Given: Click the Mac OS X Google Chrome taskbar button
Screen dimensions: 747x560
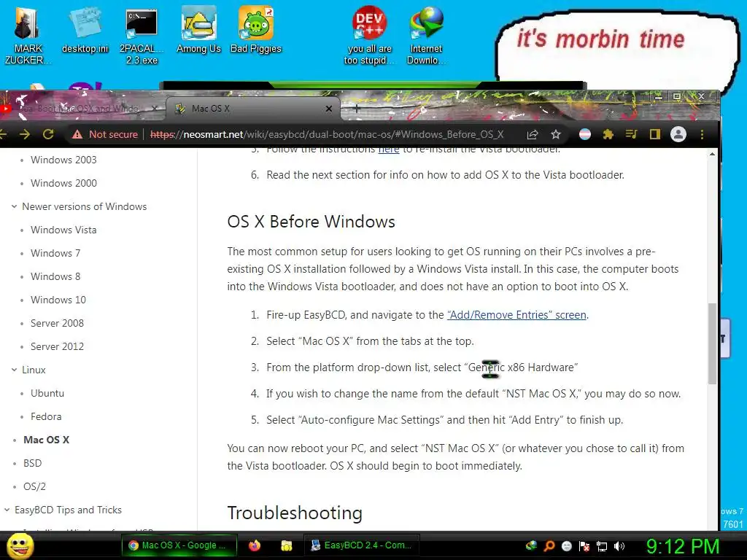Looking at the screenshot, I should click(179, 545).
